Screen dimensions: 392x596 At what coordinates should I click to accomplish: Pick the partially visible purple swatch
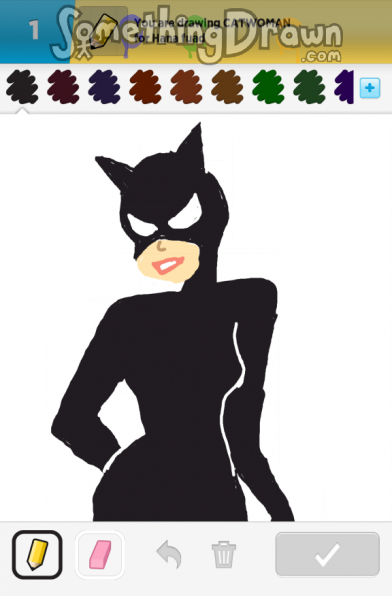coord(344,87)
